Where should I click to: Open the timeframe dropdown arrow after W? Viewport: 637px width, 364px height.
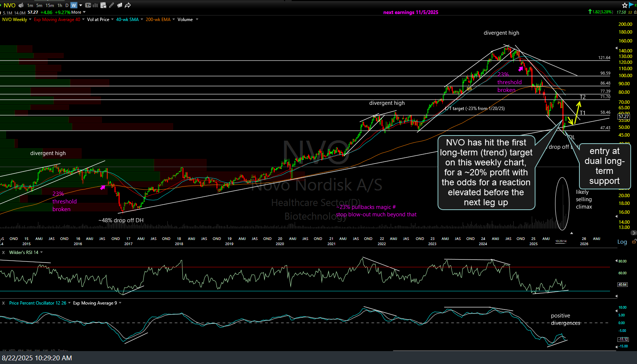[81, 6]
